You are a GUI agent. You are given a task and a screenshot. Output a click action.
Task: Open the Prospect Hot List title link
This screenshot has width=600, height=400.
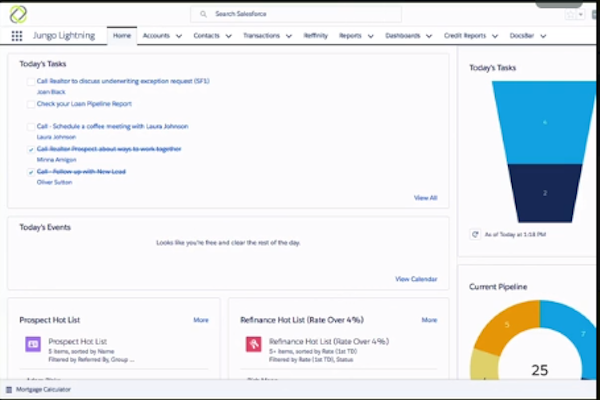coord(78,341)
